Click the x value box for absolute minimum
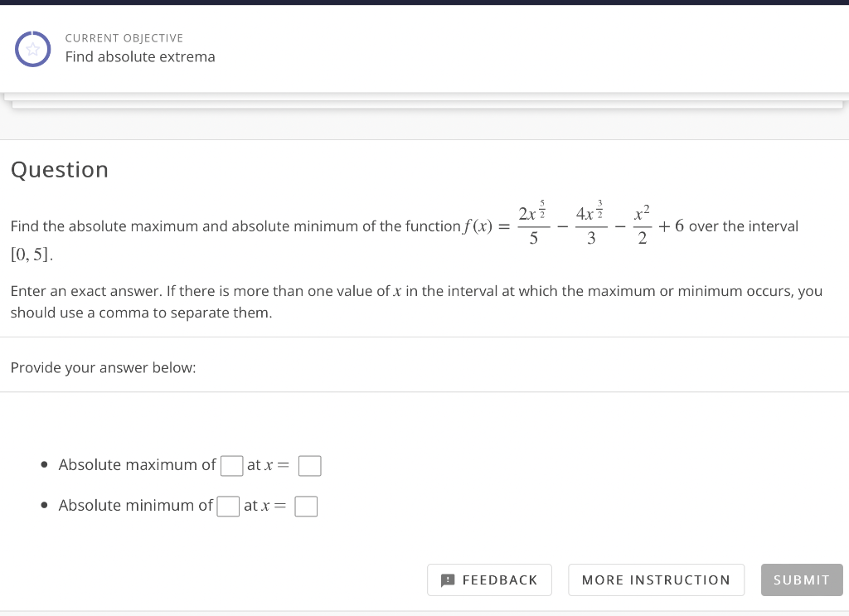The width and height of the screenshot is (849, 616). click(306, 506)
